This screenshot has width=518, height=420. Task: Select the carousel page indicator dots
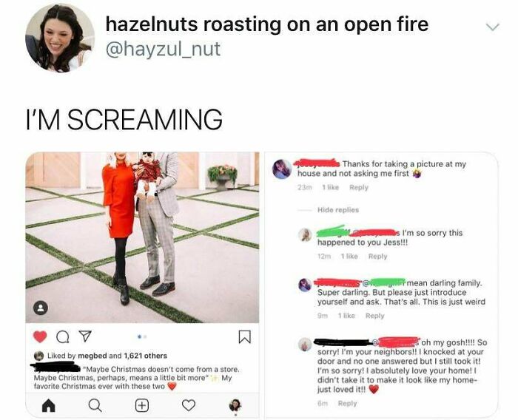tap(142, 336)
